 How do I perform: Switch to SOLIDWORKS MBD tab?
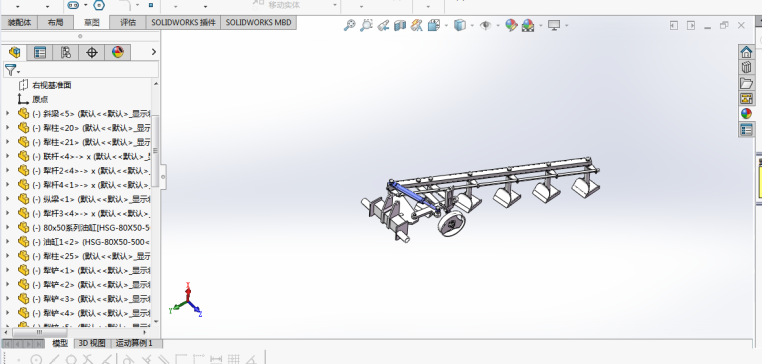(x=258, y=22)
